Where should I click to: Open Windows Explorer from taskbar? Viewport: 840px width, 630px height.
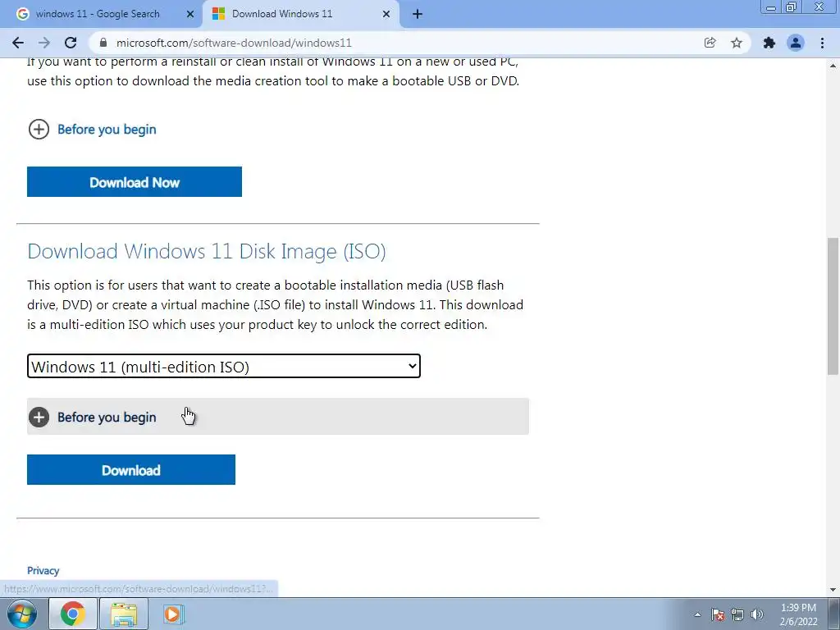pos(124,614)
